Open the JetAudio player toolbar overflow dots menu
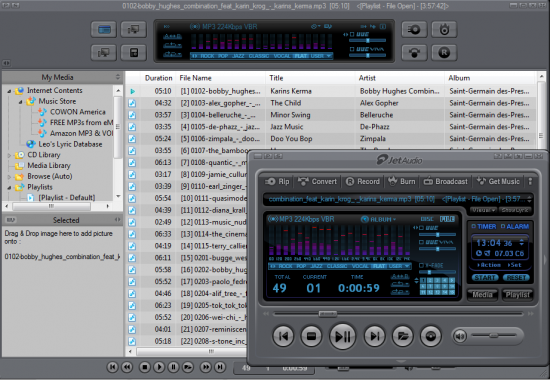The width and height of the screenshot is (550, 380). tap(530, 181)
